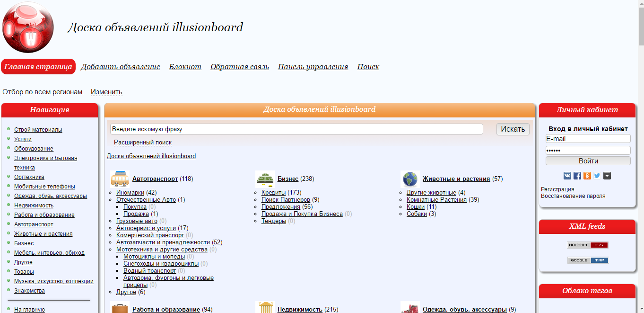Switch to Добавить объявление tab
Image resolution: width=644 pixels, height=313 pixels.
pos(121,66)
